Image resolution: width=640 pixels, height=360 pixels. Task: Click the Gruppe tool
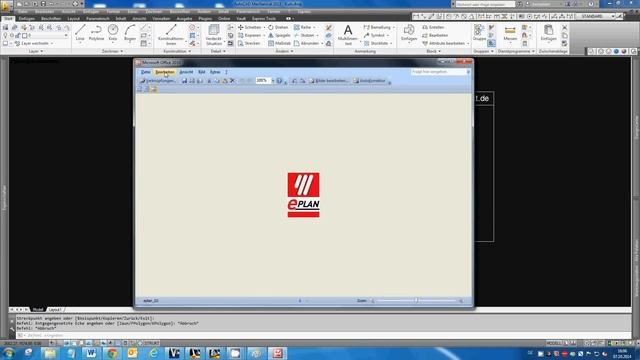(479, 33)
